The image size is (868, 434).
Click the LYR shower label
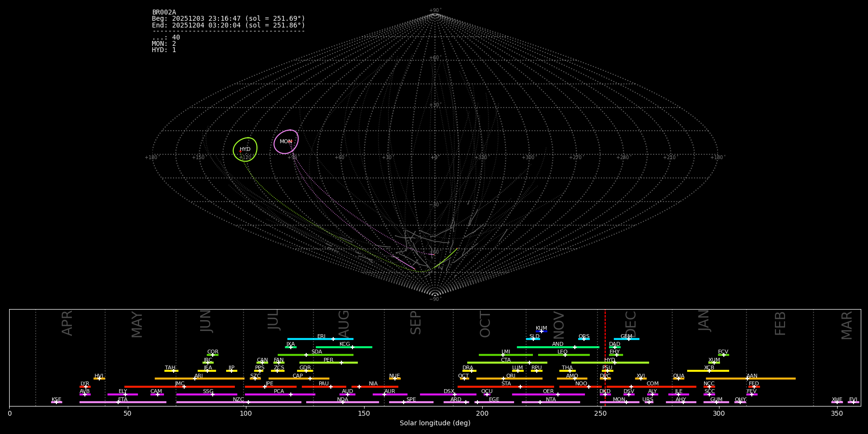pos(85,384)
